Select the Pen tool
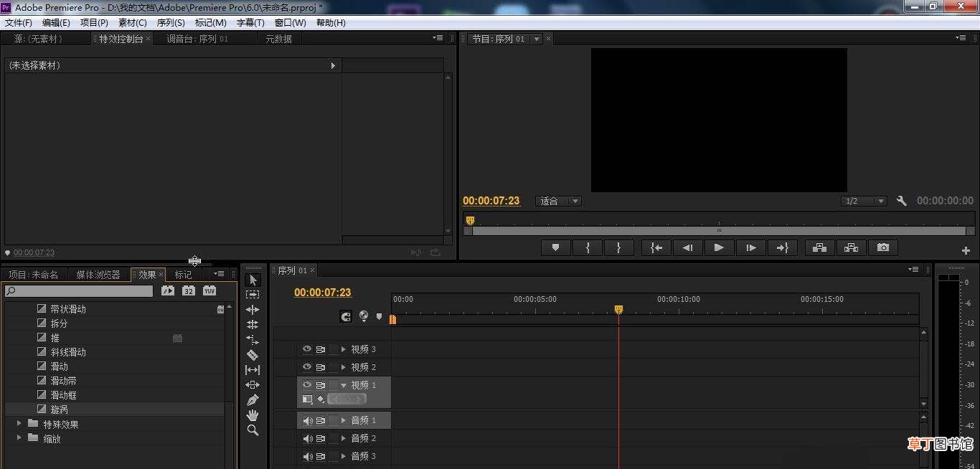This screenshot has width=980, height=469. [x=253, y=400]
